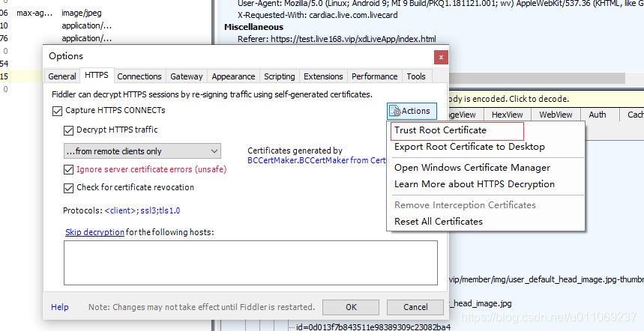Click the 'encoded. Click to decode' yellow bar
The height and width of the screenshot is (331, 644).
tap(547, 99)
